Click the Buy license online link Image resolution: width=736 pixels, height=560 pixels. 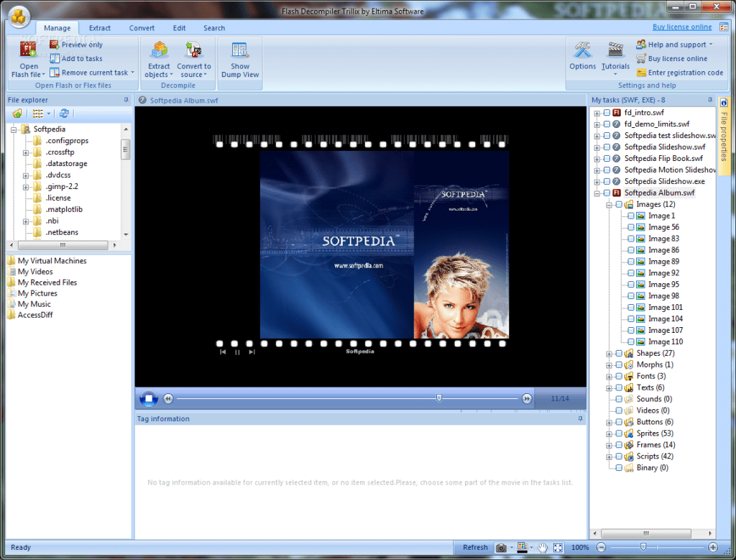[x=682, y=27]
